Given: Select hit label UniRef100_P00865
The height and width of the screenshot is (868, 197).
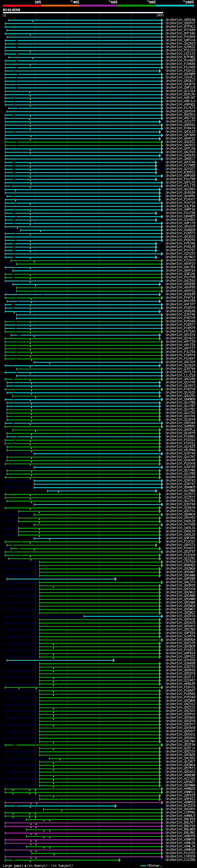Looking at the screenshot, I should 180,60.
